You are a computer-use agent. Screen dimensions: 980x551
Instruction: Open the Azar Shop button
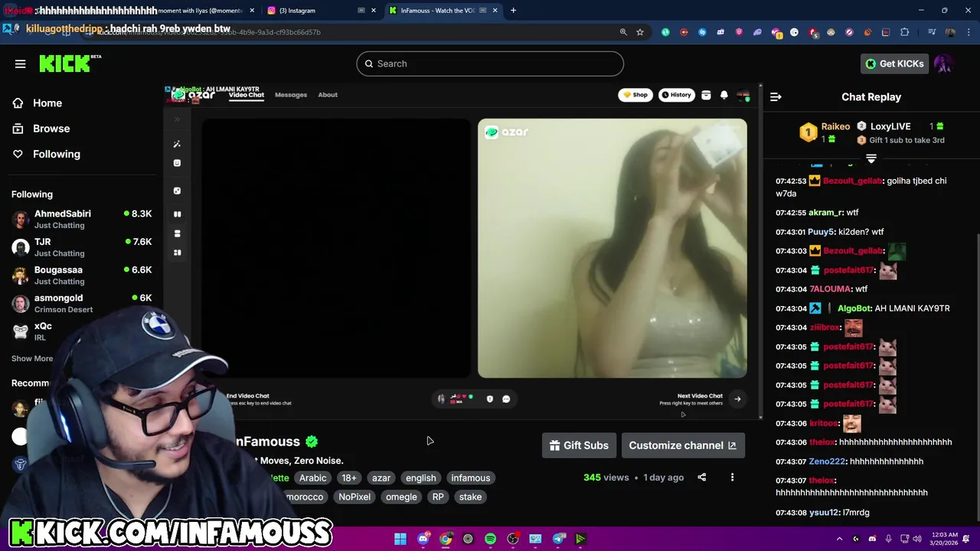(635, 95)
